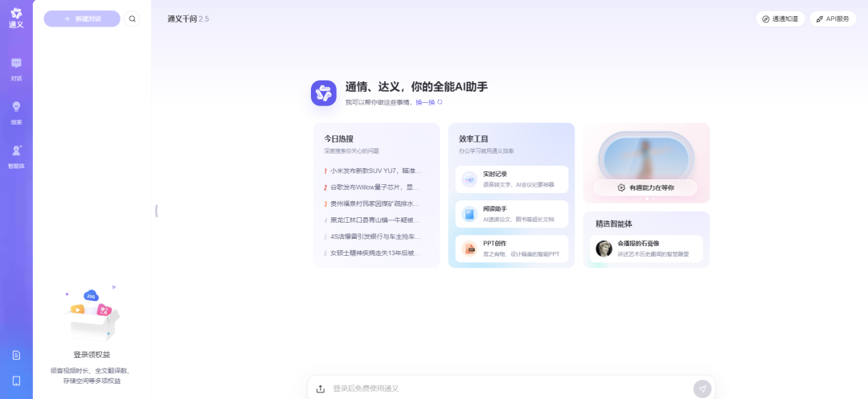Screen dimensions: 868x399
Task: Focus the 登录后免费使用通义 message field
Action: (x=510, y=389)
